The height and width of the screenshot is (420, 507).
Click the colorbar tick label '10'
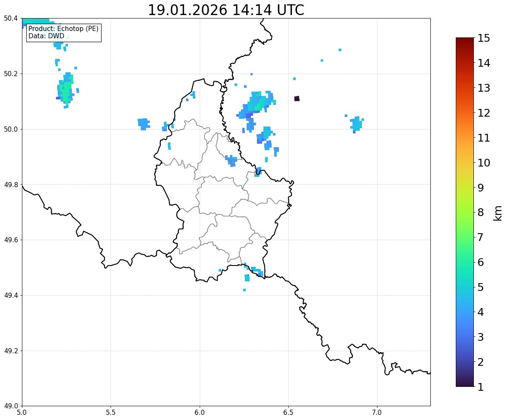tap(484, 163)
